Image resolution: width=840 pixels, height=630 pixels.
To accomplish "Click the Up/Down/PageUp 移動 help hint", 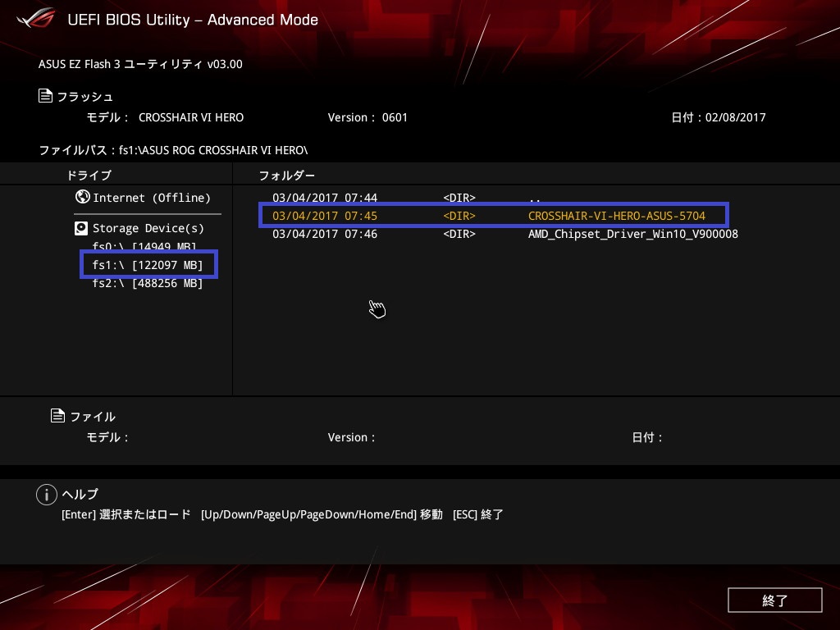I will pos(322,514).
